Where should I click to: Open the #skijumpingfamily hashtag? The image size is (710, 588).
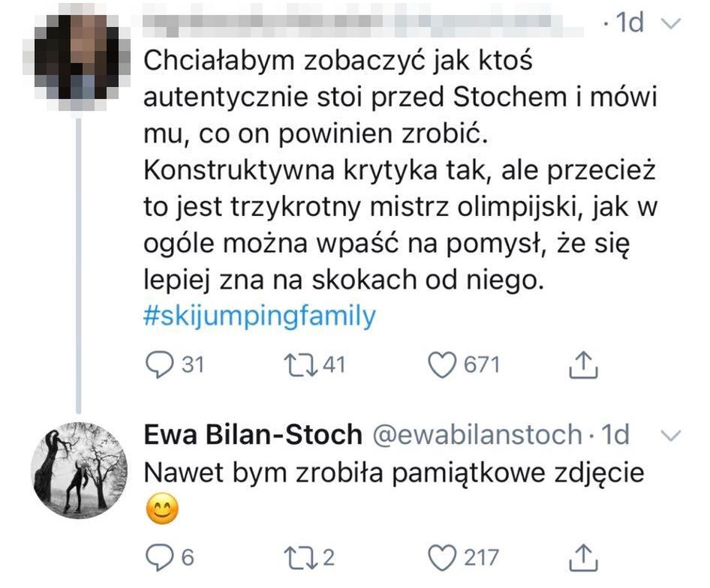point(258,316)
